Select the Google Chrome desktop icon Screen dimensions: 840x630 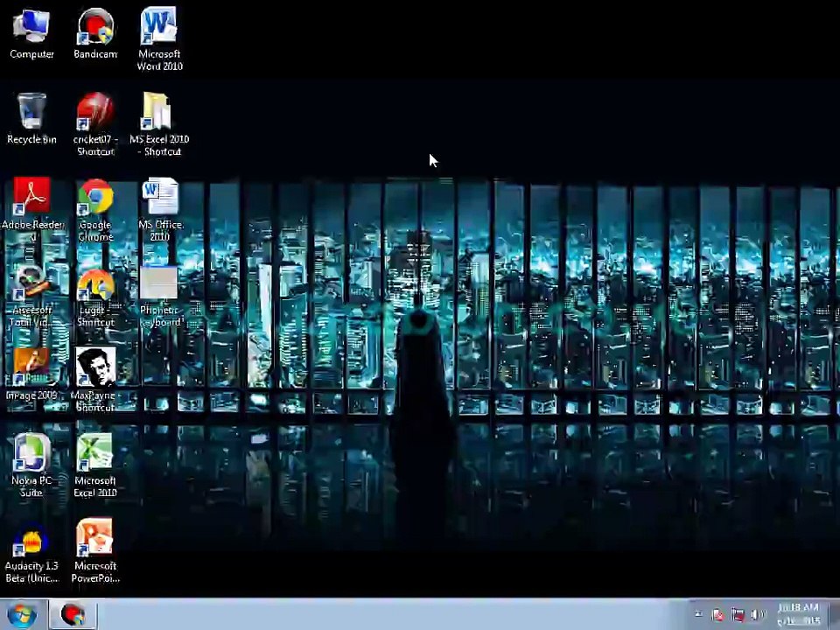pos(95,197)
